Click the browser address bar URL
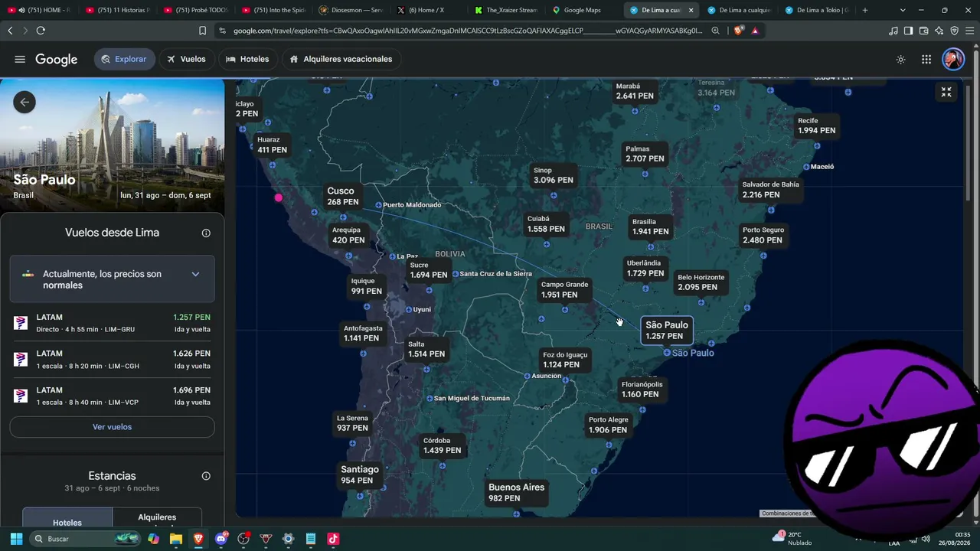This screenshot has height=551, width=980. [467, 31]
